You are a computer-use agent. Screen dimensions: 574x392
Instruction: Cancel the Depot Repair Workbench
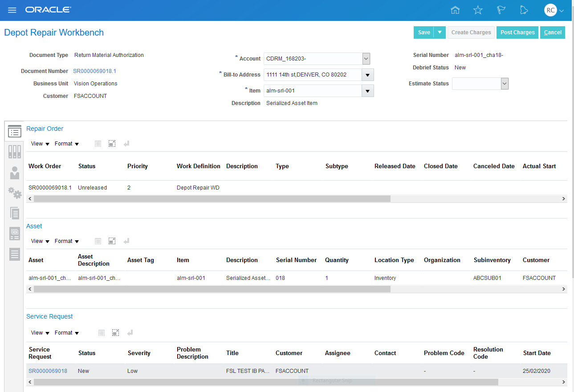tap(553, 32)
